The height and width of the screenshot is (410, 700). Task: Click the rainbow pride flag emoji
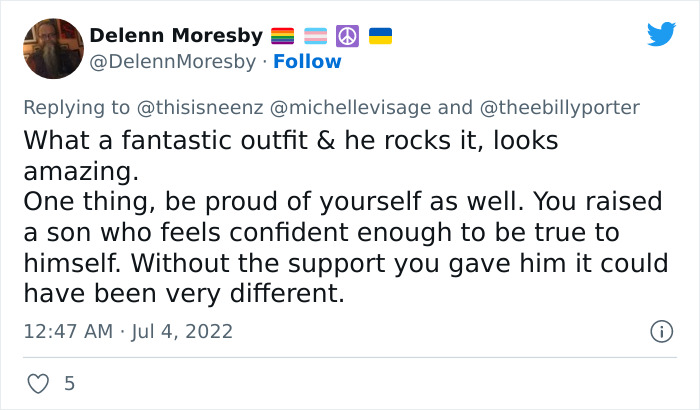coord(282,37)
